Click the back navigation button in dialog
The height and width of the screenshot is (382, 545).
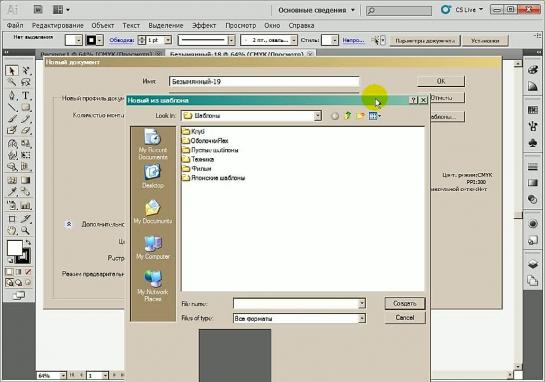click(x=335, y=116)
